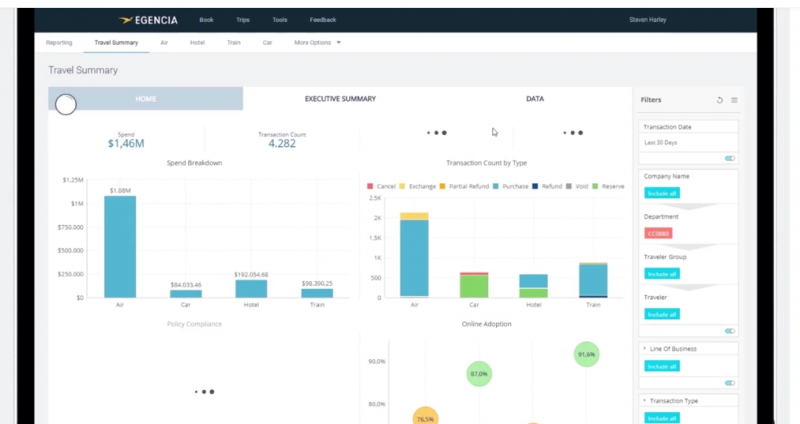Open the Book menu
Image resolution: width=800 pixels, height=424 pixels.
[206, 20]
